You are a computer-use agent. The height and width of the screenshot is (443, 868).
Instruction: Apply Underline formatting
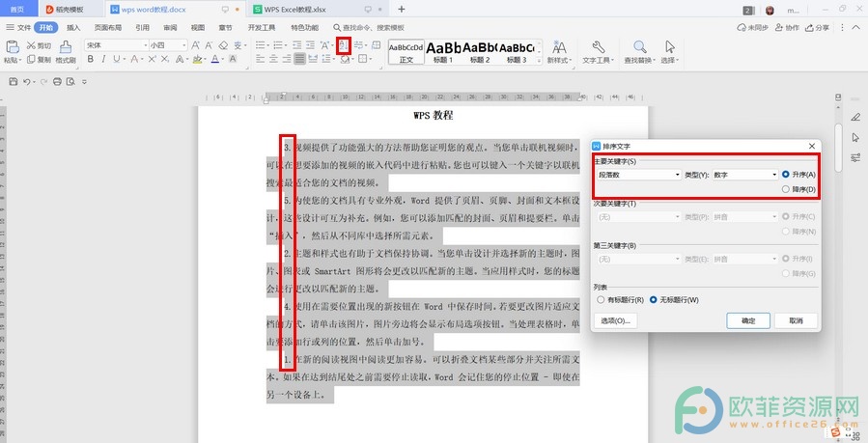click(x=116, y=59)
